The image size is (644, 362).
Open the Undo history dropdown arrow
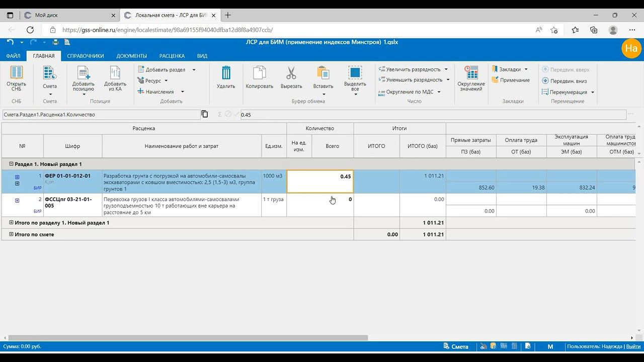[x=21, y=42]
